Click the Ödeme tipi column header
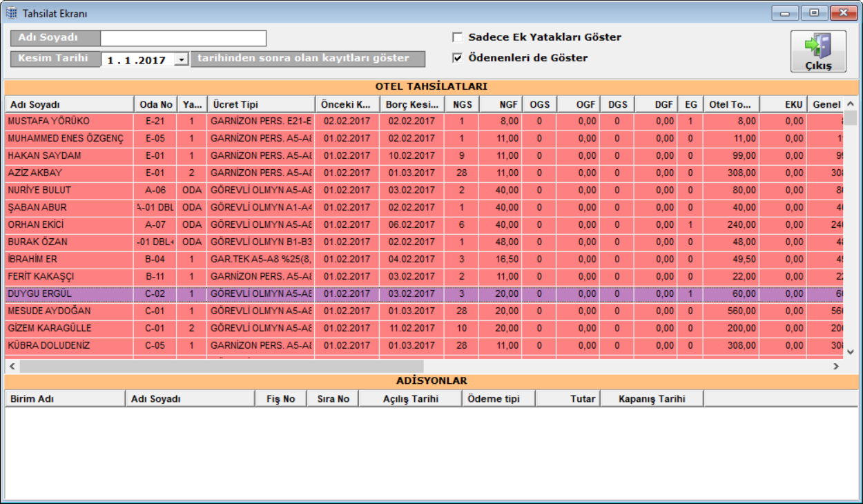 (498, 398)
